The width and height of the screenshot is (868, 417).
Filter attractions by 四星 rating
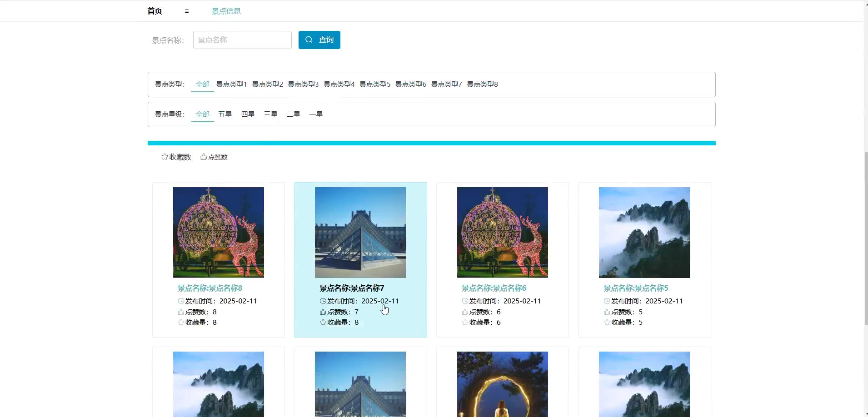tap(248, 114)
